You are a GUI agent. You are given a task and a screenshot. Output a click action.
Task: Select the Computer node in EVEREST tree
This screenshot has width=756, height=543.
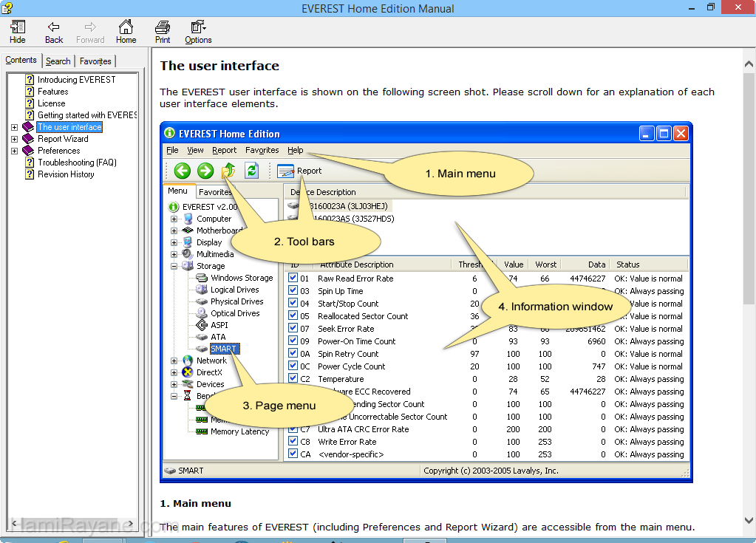[214, 219]
